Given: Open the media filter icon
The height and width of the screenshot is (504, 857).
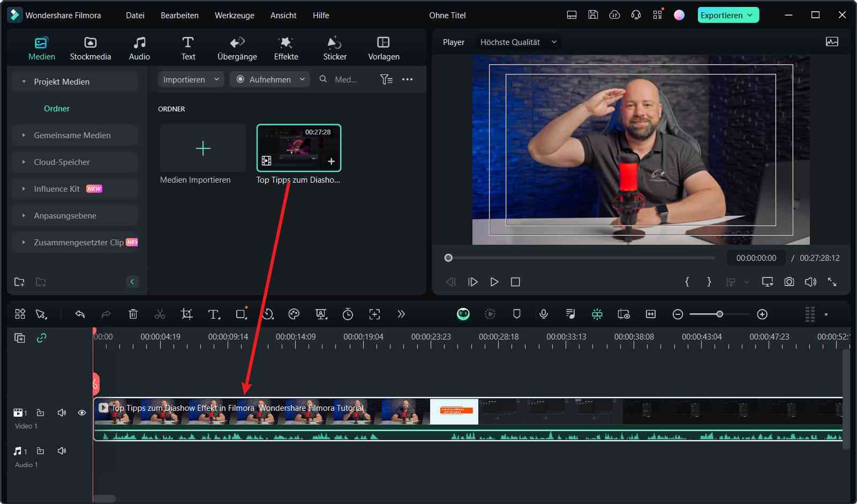Looking at the screenshot, I should (386, 79).
